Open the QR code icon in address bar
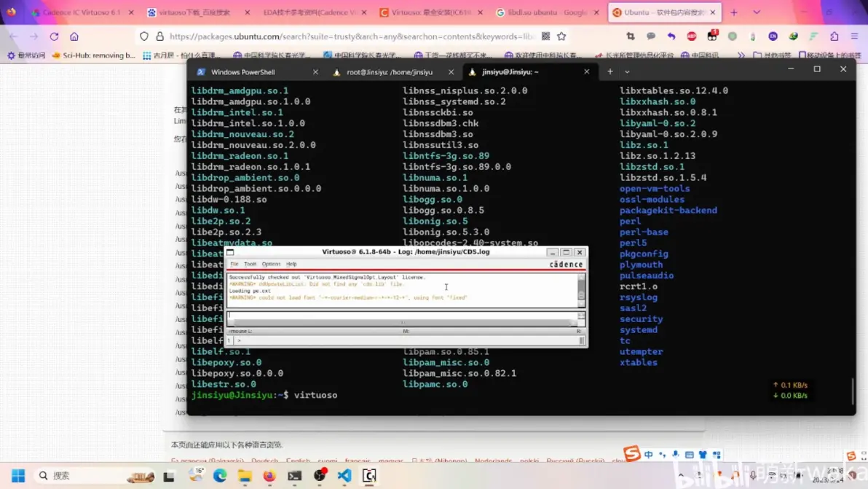868x489 pixels. click(546, 36)
